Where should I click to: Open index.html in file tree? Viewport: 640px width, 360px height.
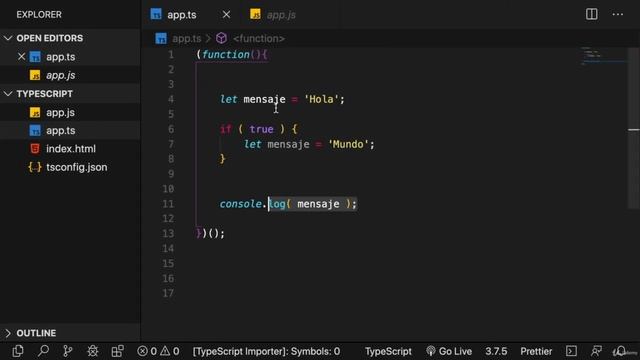coord(70,149)
